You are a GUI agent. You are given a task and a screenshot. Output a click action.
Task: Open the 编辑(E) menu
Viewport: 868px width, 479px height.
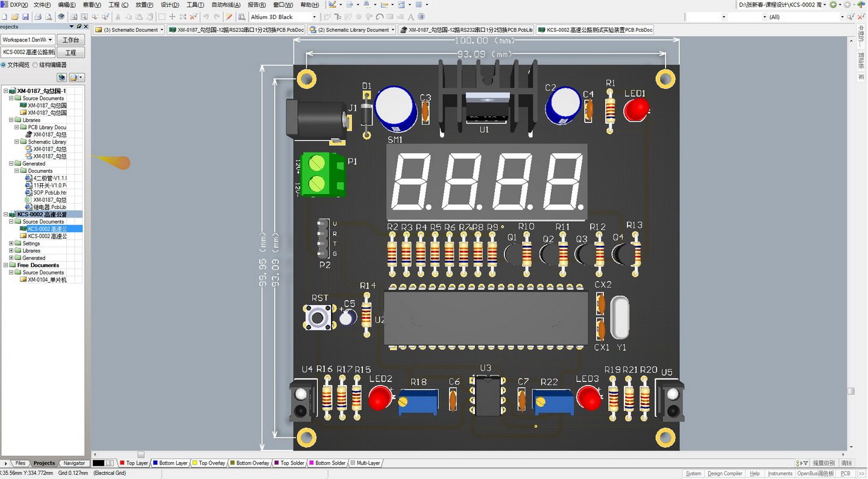point(67,5)
